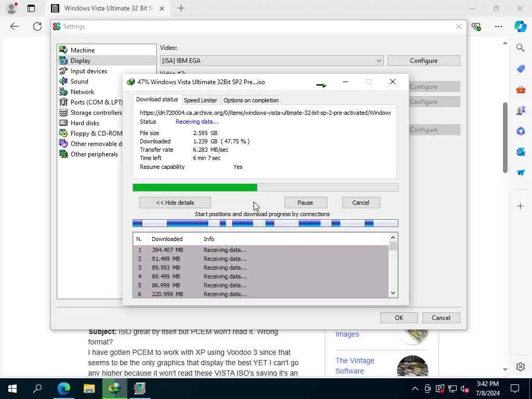
Task: Open Copilot icon in browser toolbar
Action: (x=520, y=26)
